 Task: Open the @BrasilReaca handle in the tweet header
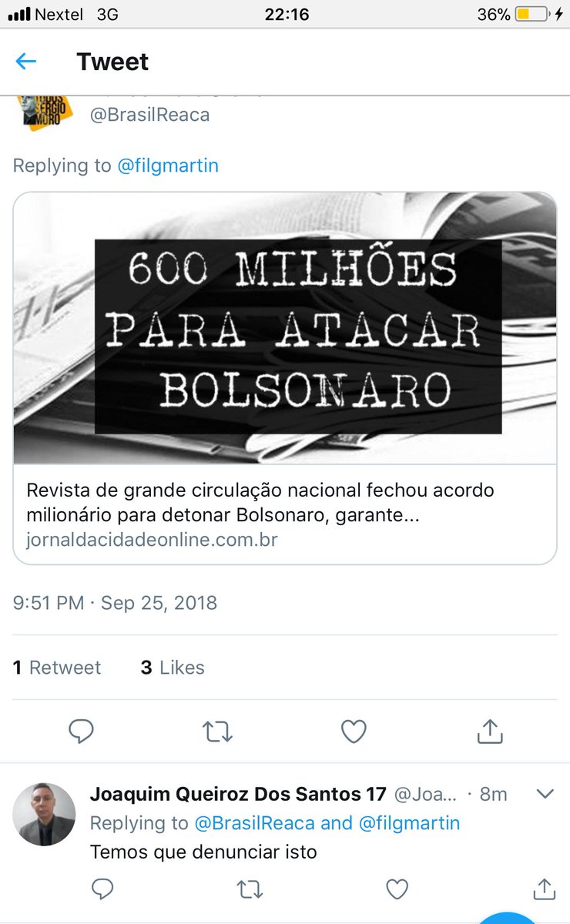click(149, 115)
